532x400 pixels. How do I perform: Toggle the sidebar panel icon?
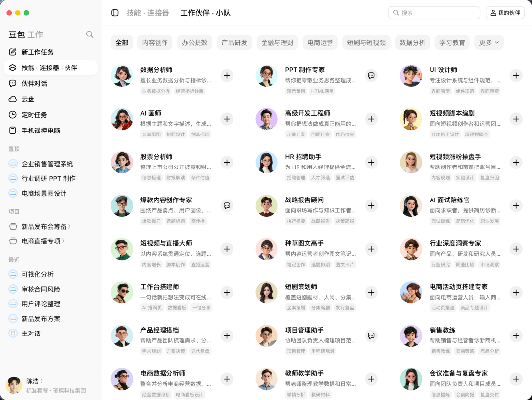click(115, 13)
